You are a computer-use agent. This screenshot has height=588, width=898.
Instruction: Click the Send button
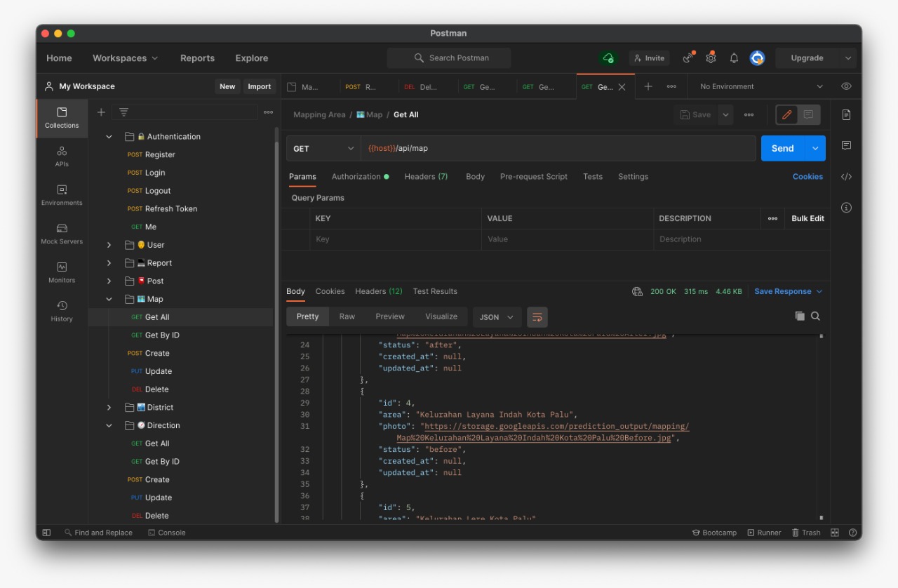click(x=783, y=148)
